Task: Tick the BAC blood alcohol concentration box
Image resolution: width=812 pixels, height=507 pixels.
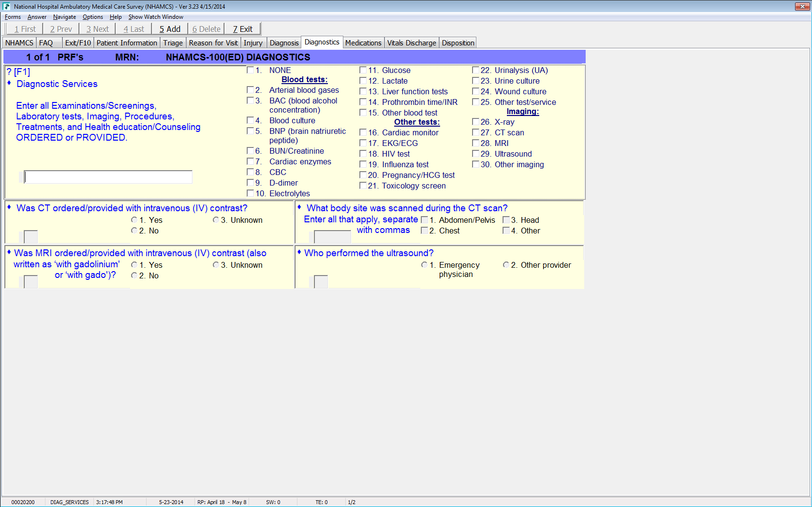Action: [x=251, y=101]
